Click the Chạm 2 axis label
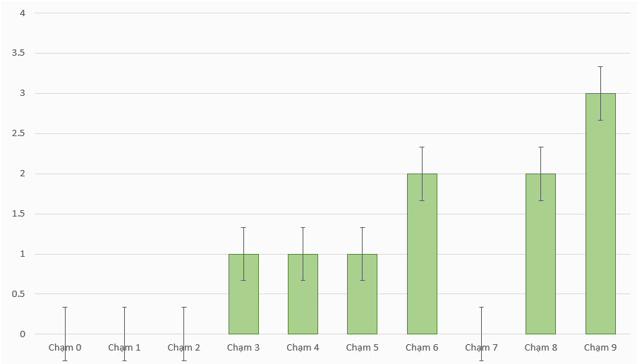The height and width of the screenshot is (364, 637). [x=183, y=347]
